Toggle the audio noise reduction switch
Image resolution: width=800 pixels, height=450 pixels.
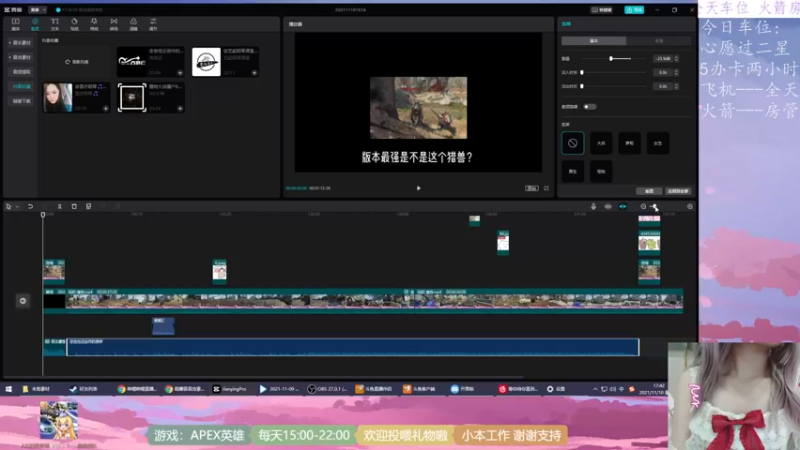click(589, 107)
